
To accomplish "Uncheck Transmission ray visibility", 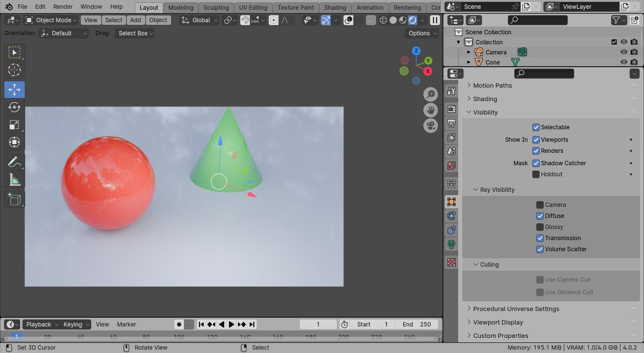I will click(x=540, y=238).
